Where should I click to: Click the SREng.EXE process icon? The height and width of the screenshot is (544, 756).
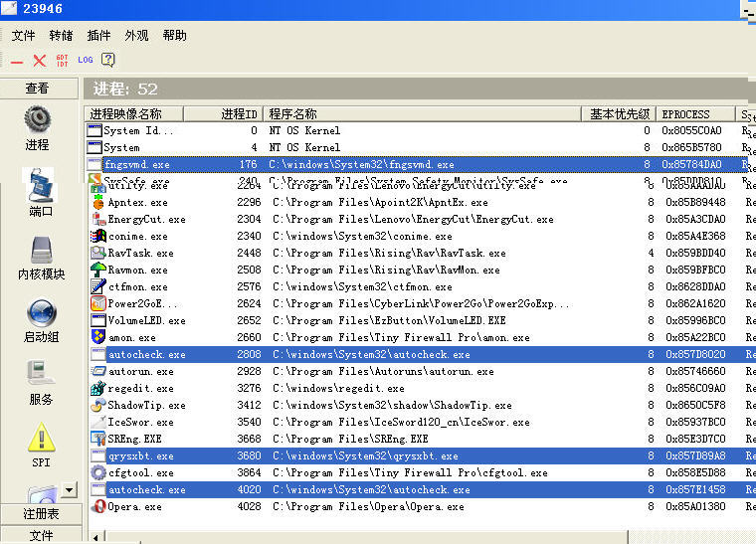click(97, 439)
